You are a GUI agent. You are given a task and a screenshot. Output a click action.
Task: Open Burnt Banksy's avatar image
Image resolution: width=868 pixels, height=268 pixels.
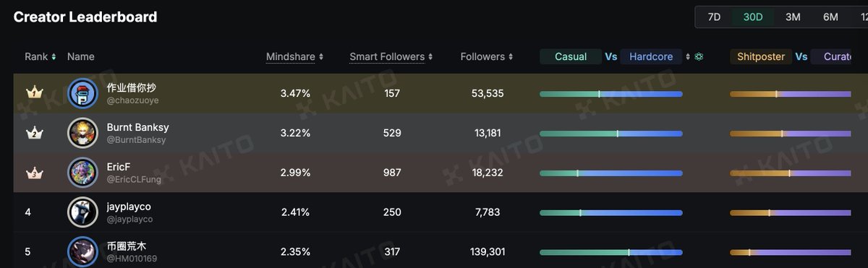[x=82, y=133]
